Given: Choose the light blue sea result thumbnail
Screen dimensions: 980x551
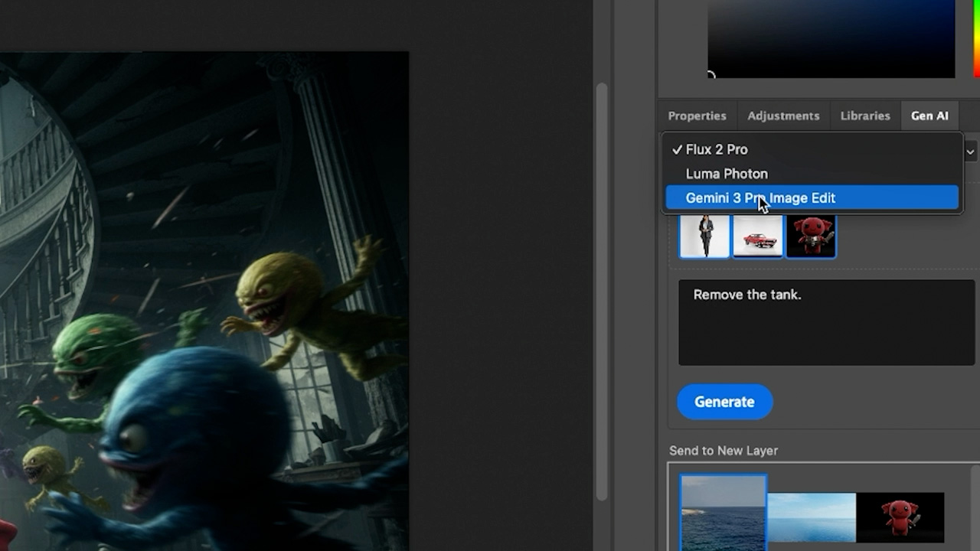Looking at the screenshot, I should click(x=812, y=518).
